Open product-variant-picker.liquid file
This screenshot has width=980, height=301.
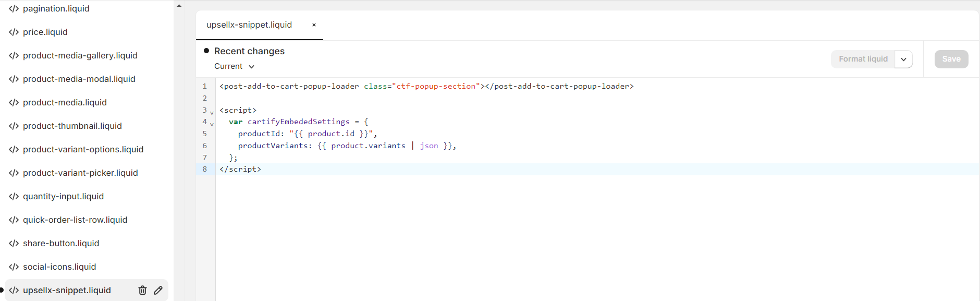[x=80, y=173]
